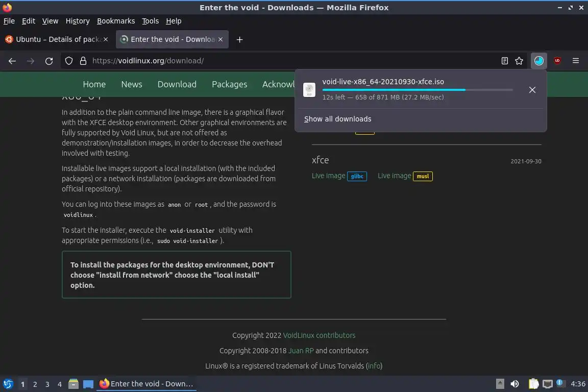Image resolution: width=588 pixels, height=392 pixels.
Task: Click the network monitor tray icon
Action: point(548,384)
